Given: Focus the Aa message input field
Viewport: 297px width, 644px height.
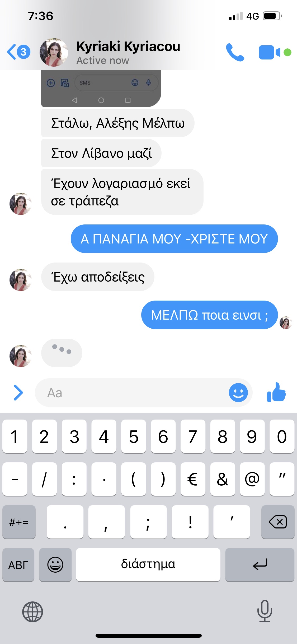Looking at the screenshot, I should point(144,393).
